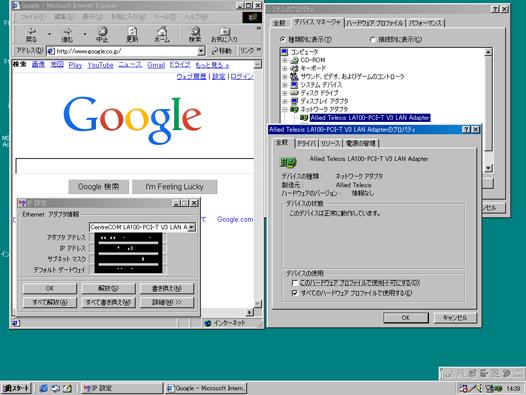This screenshot has height=395, width=526.
Task: Launch Internet Explorer from quick launch icon
Action: (44, 388)
